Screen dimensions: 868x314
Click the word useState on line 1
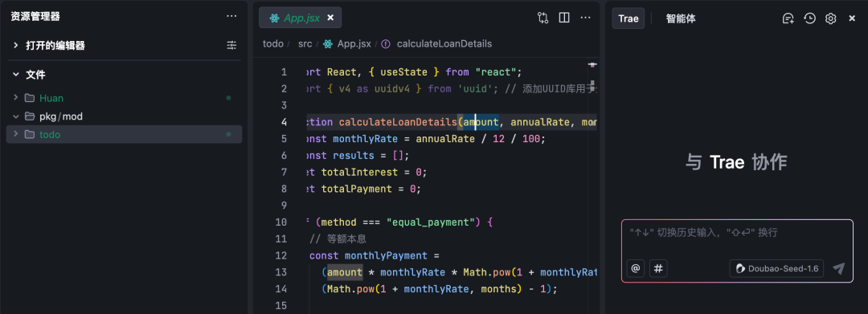[403, 71]
